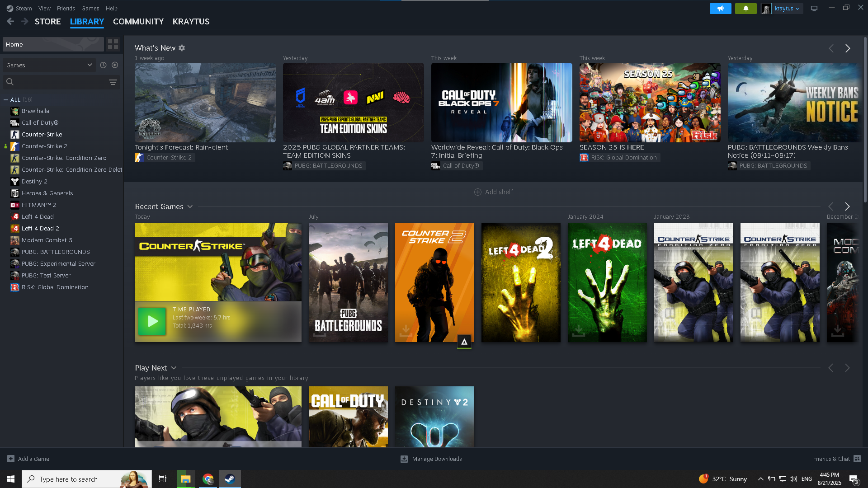
Task: Open advanced filter options icon
Action: tap(113, 82)
